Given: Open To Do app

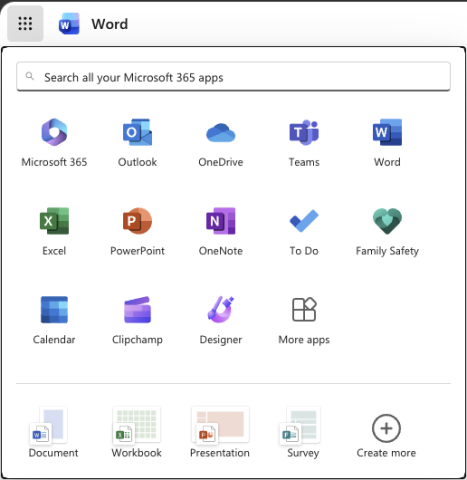Looking at the screenshot, I should pyautogui.click(x=304, y=231).
